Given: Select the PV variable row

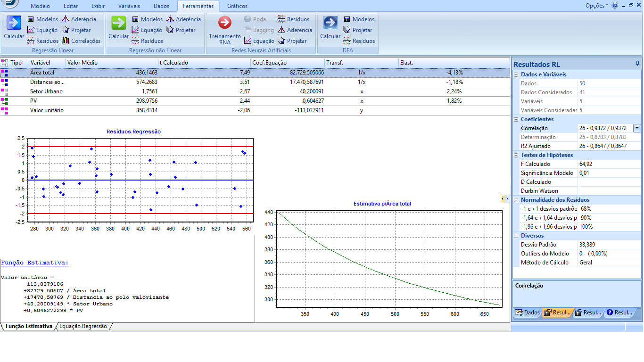Looking at the screenshot, I should pyautogui.click(x=255, y=101).
